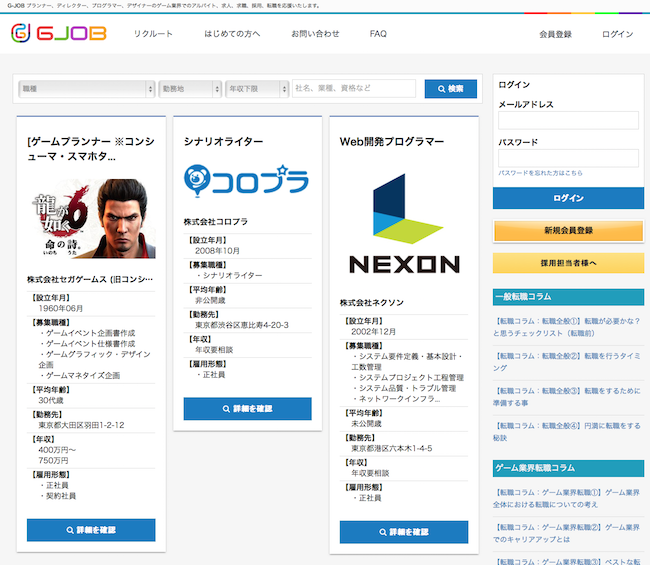This screenshot has width=650, height=565.
Task: Click address 東京都渋谷区恵比寿4-20-3
Action: tap(242, 325)
